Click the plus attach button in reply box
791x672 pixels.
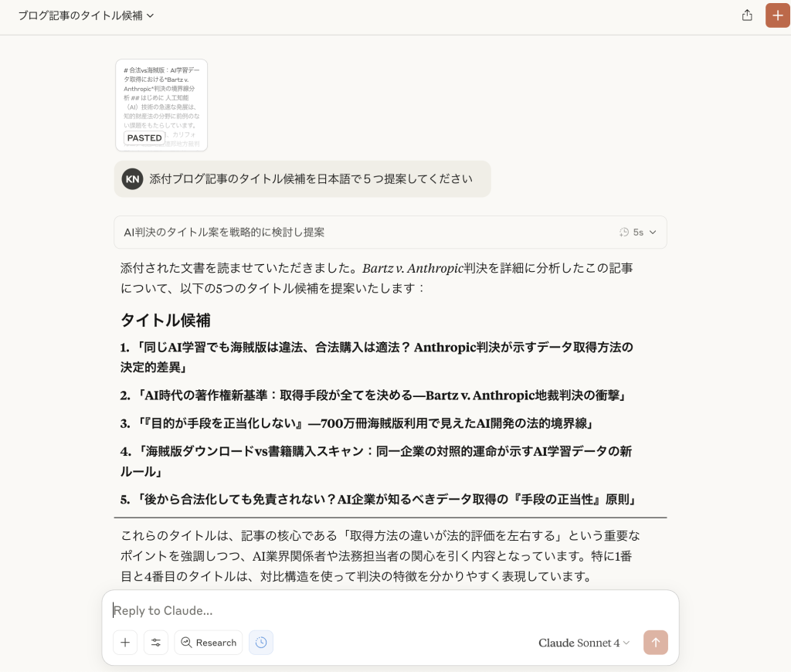tap(125, 643)
